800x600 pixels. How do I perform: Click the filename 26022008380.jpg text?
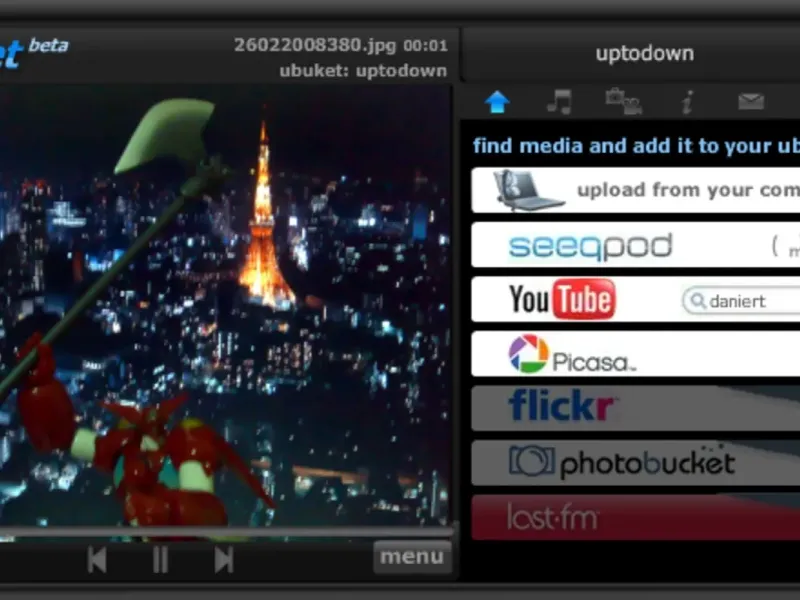click(x=315, y=45)
